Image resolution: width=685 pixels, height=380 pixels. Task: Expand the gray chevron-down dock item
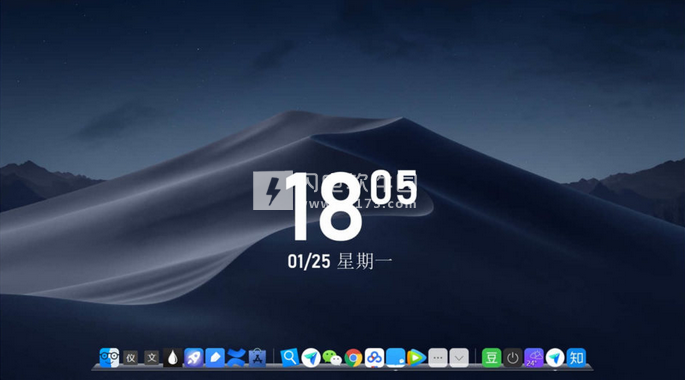click(459, 358)
